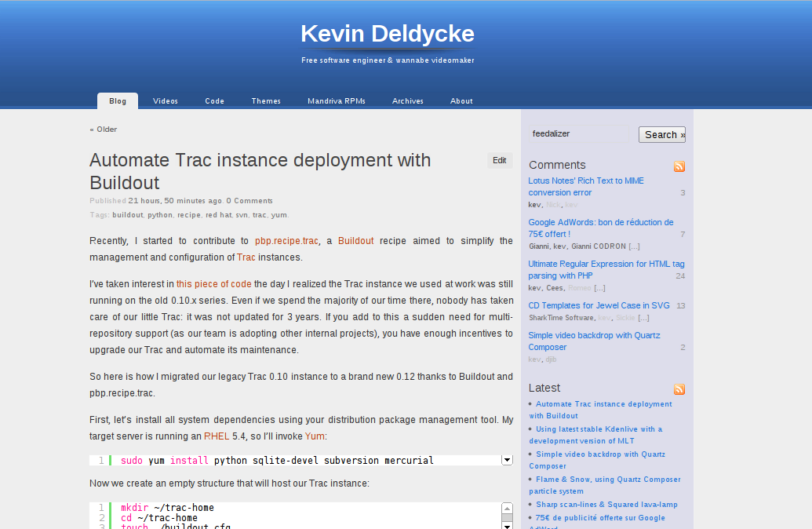Follow the pbp.recipe.trac link
Image resolution: width=812 pixels, height=529 pixels.
[x=286, y=241]
